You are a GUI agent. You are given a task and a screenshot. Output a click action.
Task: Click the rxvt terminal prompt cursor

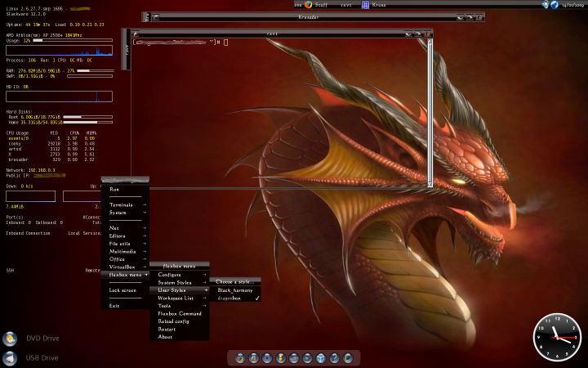(225, 43)
